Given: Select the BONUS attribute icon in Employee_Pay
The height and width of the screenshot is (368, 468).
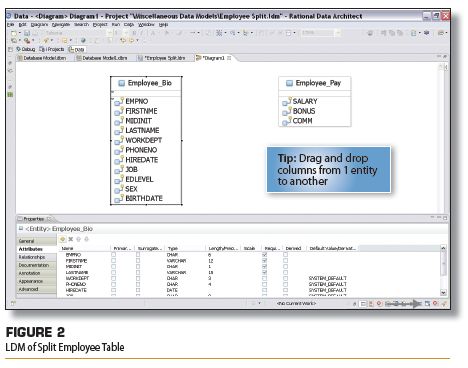Looking at the screenshot, I should coord(286,111).
